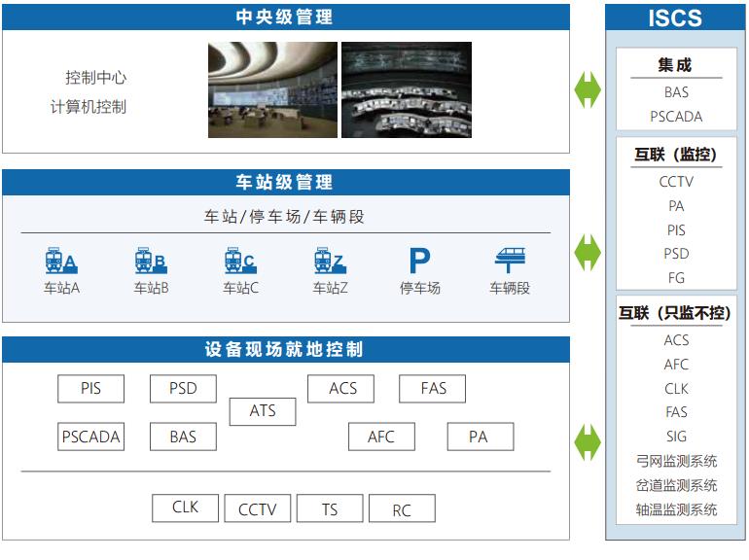The height and width of the screenshot is (560, 749).
Task: Select the ATS box
Action: coord(263,411)
